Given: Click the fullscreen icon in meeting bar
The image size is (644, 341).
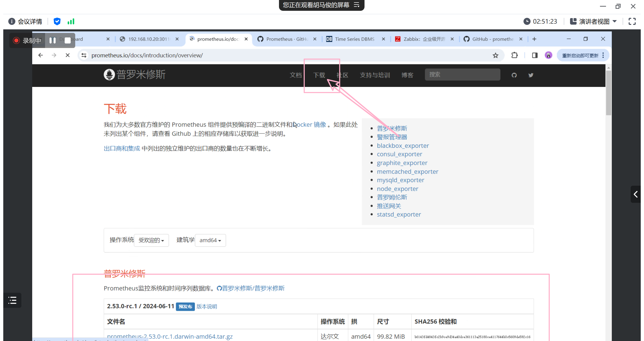Looking at the screenshot, I should click(x=632, y=21).
